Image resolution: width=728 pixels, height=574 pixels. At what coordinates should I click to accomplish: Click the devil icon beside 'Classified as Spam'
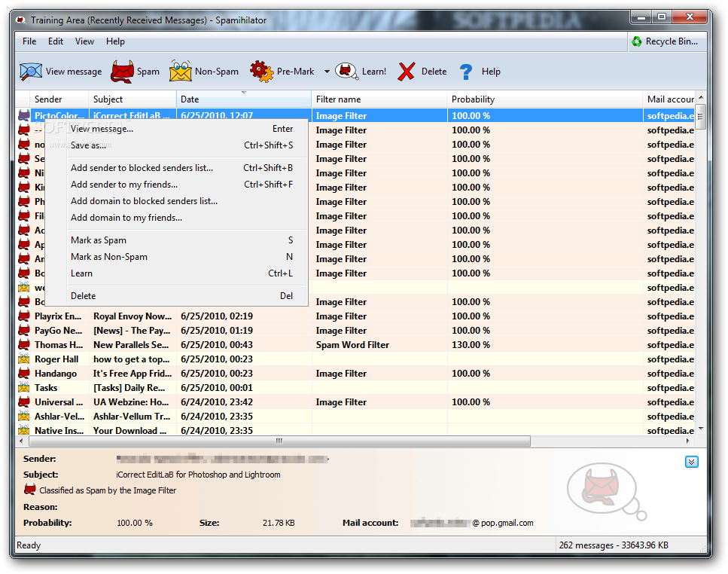point(29,490)
